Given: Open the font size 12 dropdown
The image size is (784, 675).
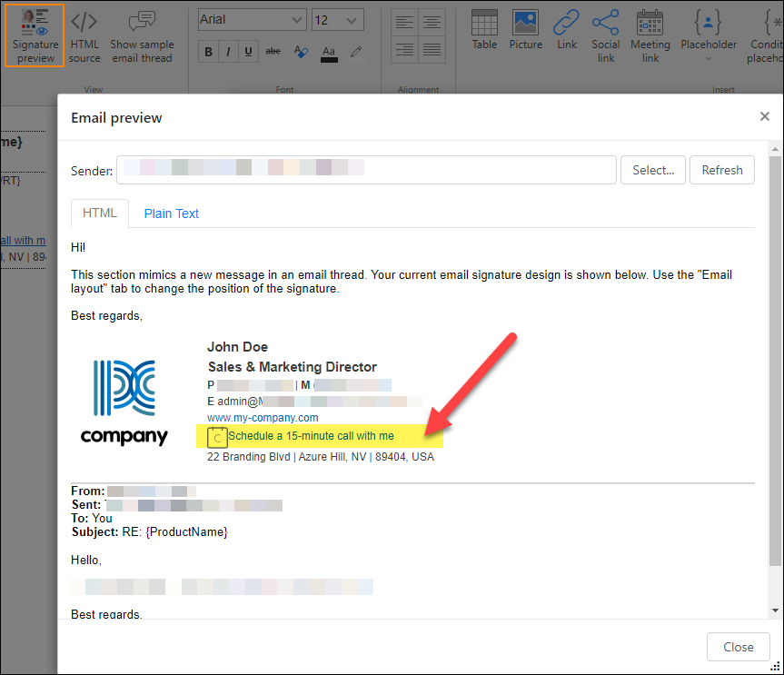Looking at the screenshot, I should [x=337, y=19].
